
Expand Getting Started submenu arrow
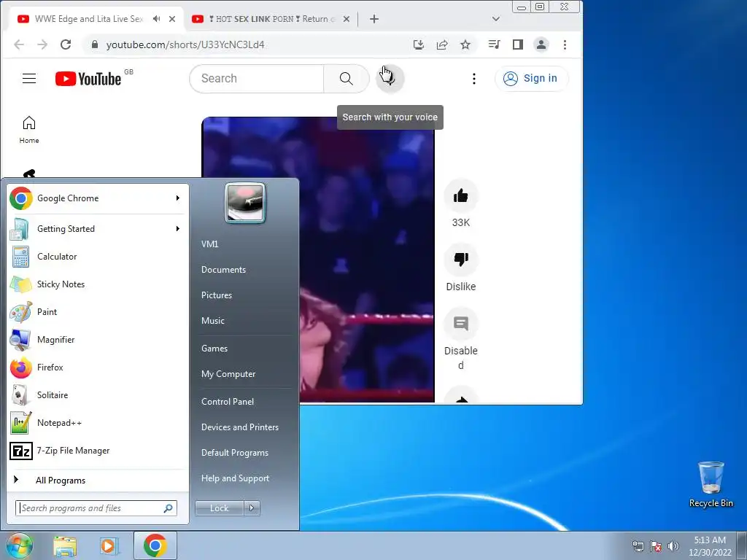(178, 228)
